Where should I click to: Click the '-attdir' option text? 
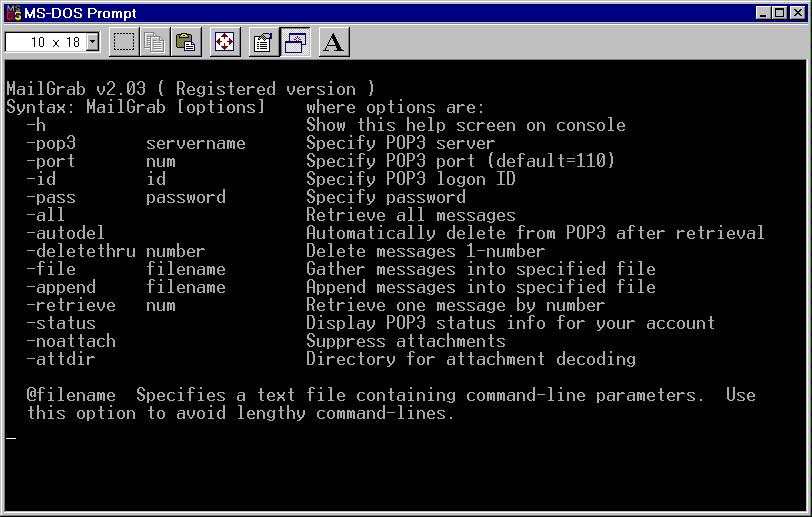tap(61, 359)
